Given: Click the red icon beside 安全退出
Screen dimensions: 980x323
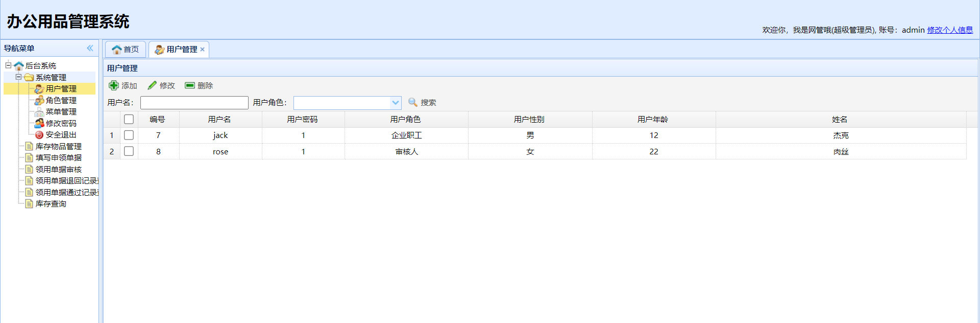Looking at the screenshot, I should pyautogui.click(x=39, y=135).
